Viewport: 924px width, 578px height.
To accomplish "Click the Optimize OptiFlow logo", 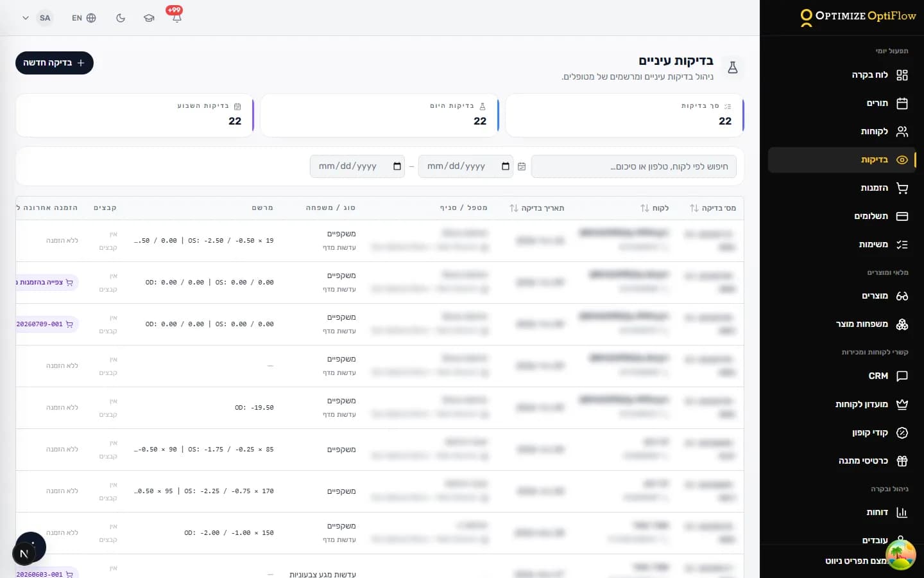I will 857,17.
